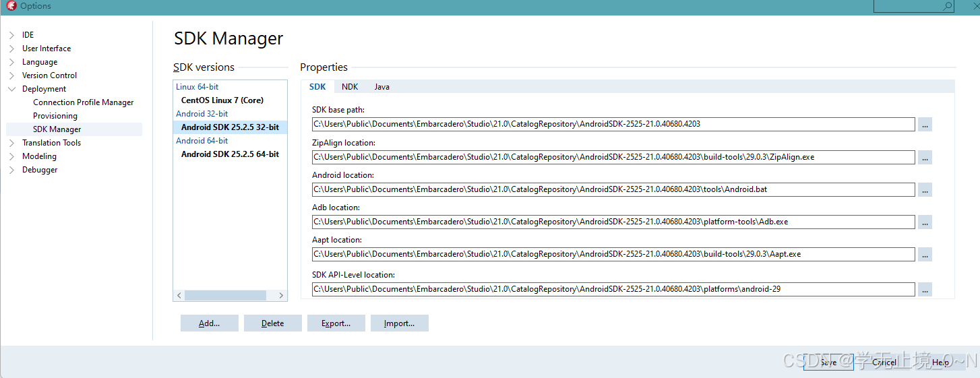Click the Help button

[x=940, y=362]
